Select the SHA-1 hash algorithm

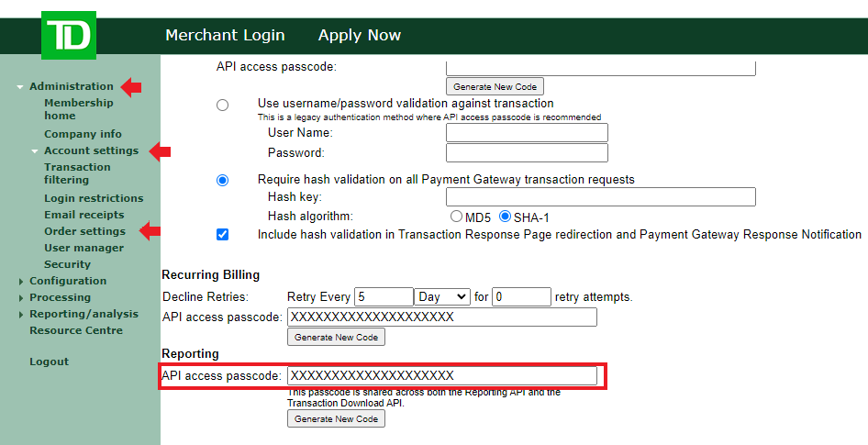coord(505,217)
